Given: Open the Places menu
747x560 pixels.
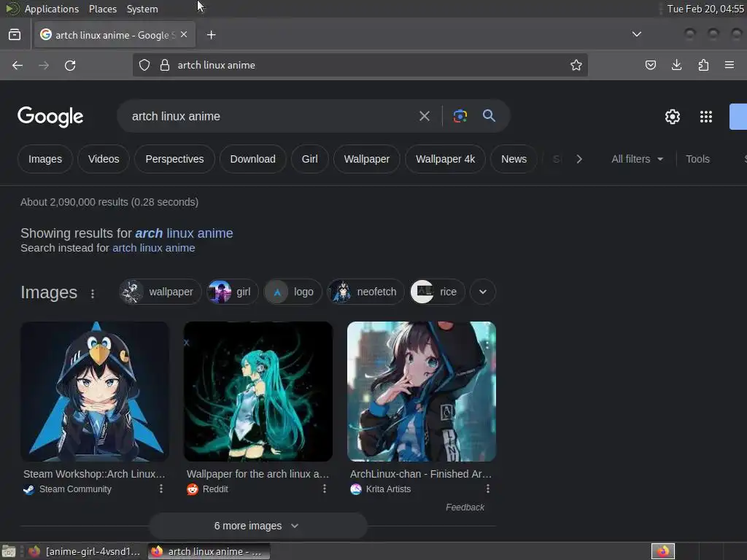Looking at the screenshot, I should (x=102, y=9).
